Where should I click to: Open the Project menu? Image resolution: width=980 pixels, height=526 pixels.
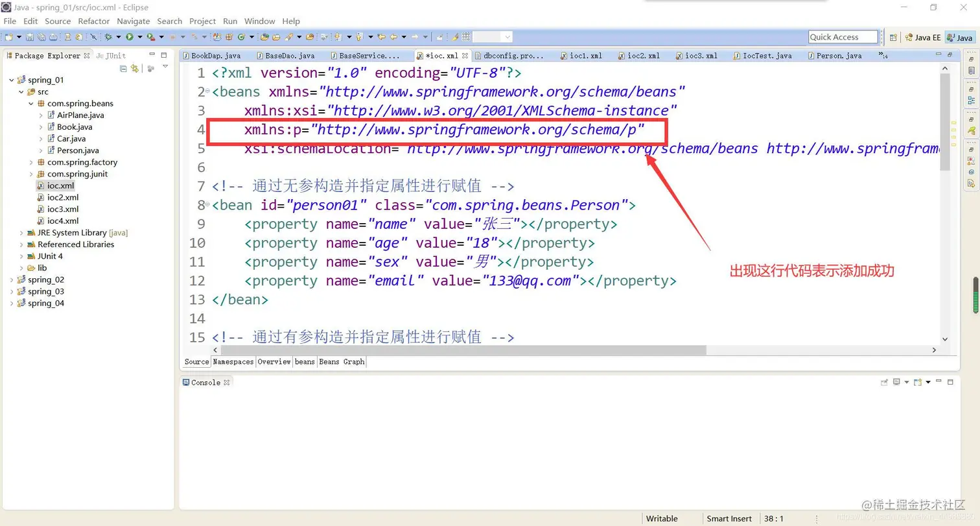coord(203,21)
